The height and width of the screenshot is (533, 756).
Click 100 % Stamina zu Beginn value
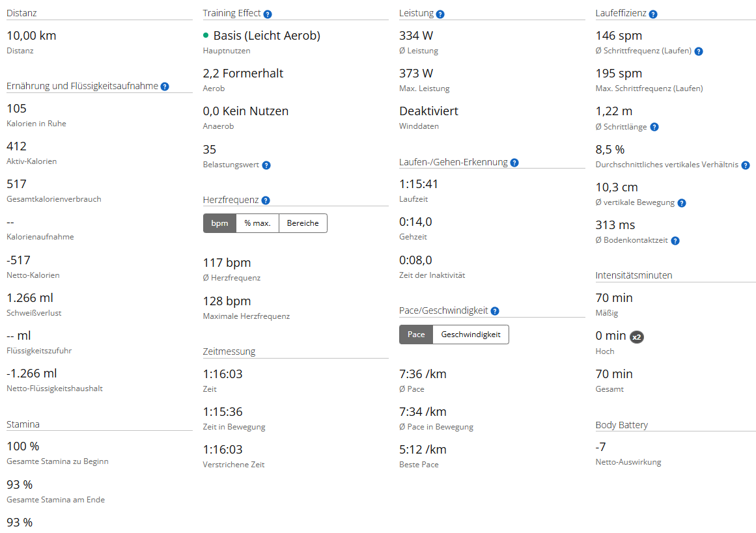pos(23,446)
